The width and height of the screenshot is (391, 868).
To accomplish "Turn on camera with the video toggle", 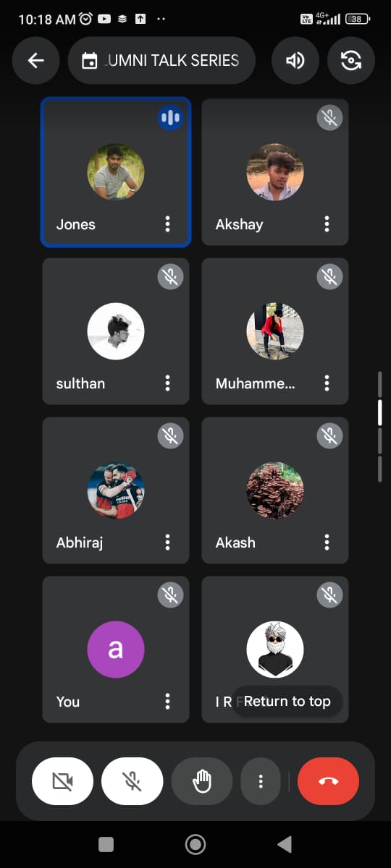I will [63, 781].
